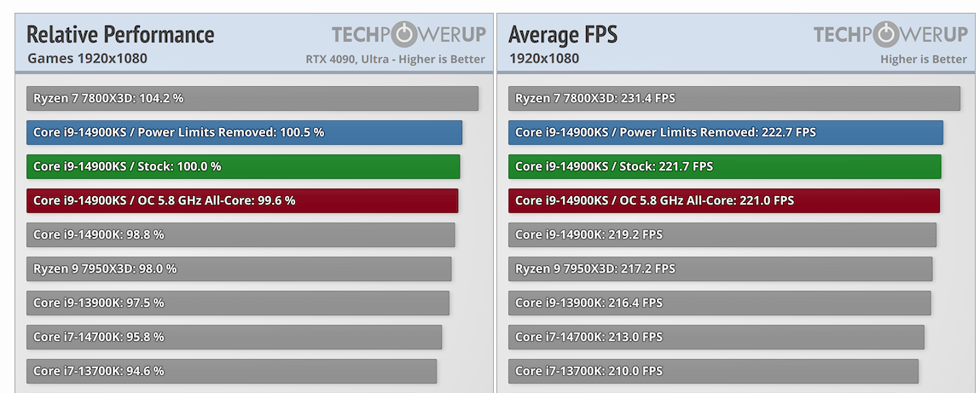The image size is (980, 393).
Task: Click the Core i9-14900K 219.2 FPS bar
Action: pos(722,235)
